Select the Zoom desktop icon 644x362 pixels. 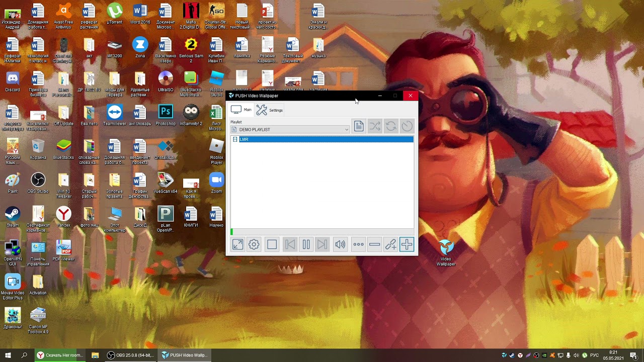(216, 183)
